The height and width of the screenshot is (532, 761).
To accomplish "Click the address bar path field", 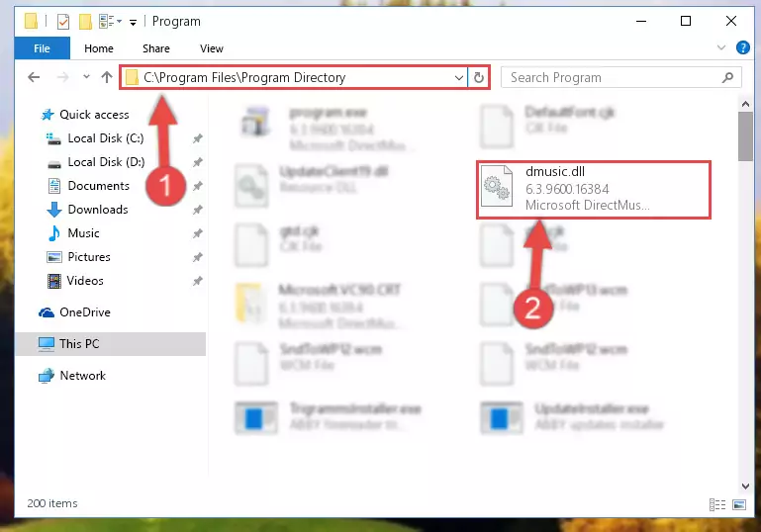I will [294, 77].
